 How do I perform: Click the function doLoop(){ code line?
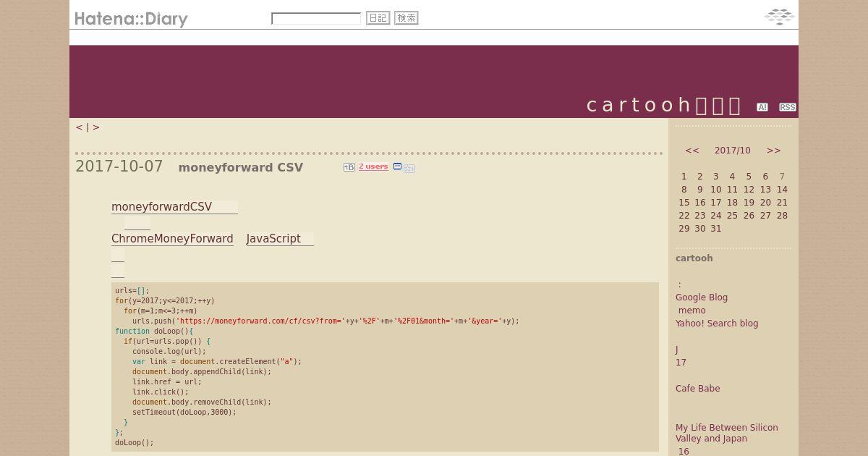pos(154,331)
